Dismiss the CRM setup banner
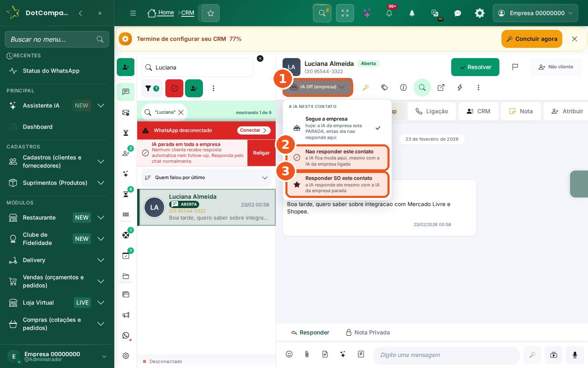588x368 pixels. [575, 39]
